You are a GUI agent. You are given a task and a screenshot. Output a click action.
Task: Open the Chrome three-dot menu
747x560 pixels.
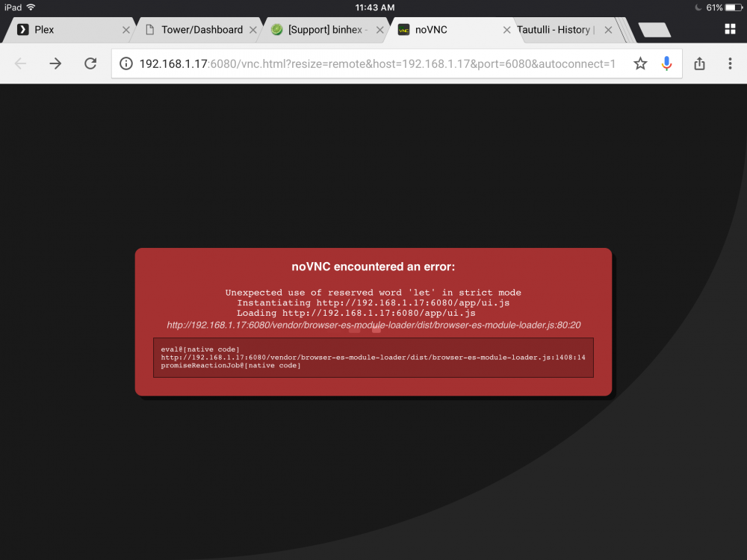[730, 63]
